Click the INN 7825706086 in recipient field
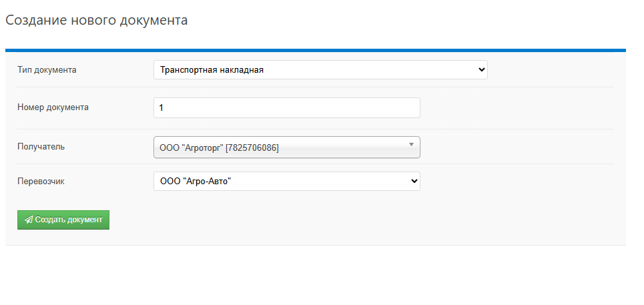This screenshot has width=644, height=305. [x=252, y=148]
